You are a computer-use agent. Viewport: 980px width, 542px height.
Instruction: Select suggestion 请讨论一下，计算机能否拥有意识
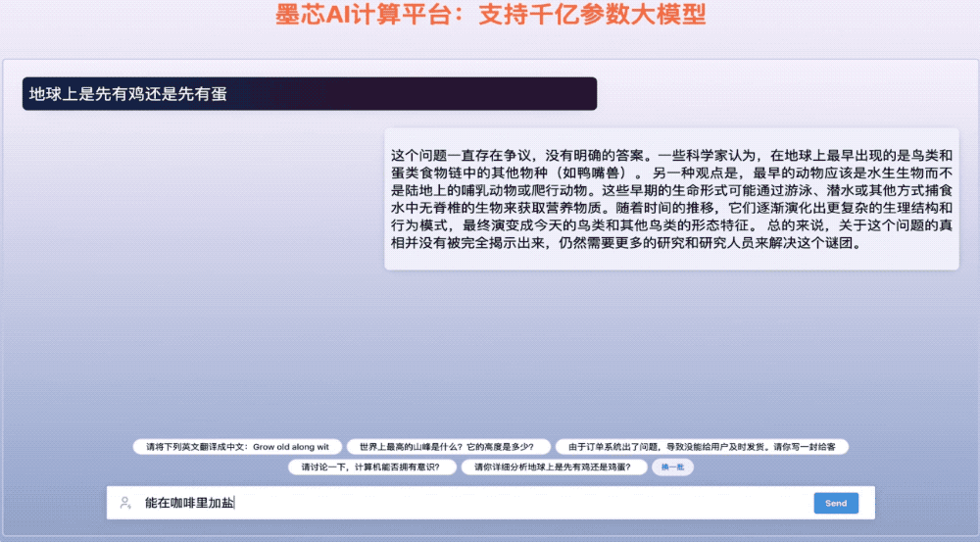tap(371, 467)
